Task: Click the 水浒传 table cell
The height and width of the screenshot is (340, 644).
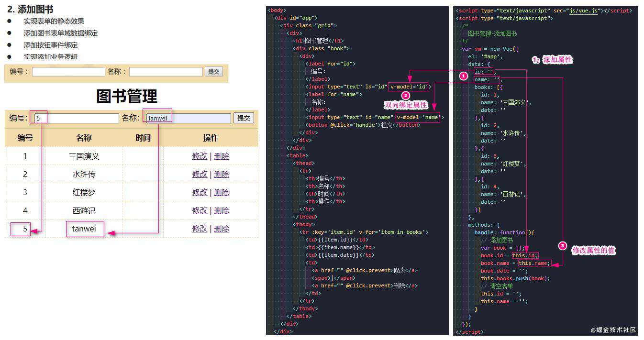Action: tap(84, 174)
